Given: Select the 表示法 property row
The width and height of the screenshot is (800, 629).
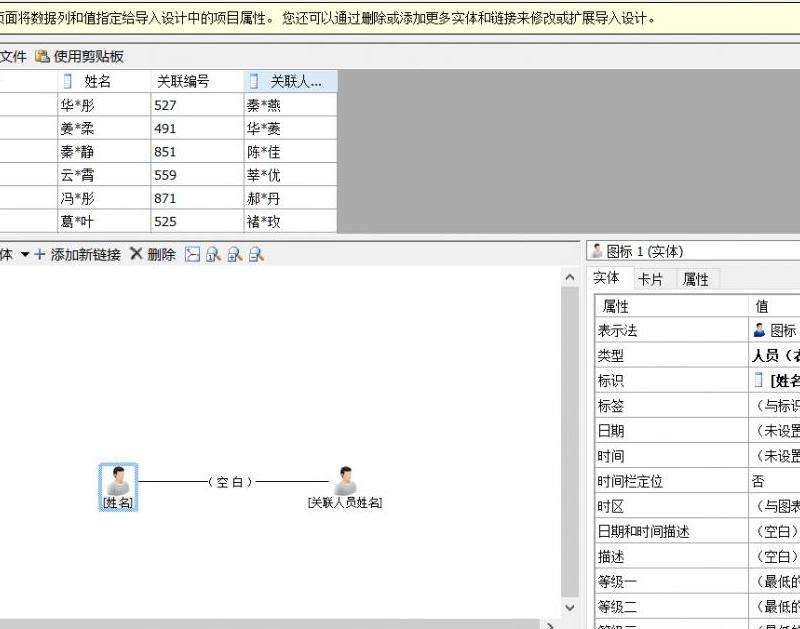Looking at the screenshot, I should point(697,331).
